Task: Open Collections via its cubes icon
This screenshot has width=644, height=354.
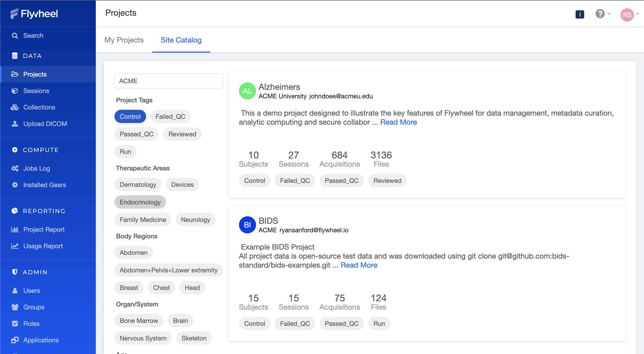Action: tap(15, 107)
